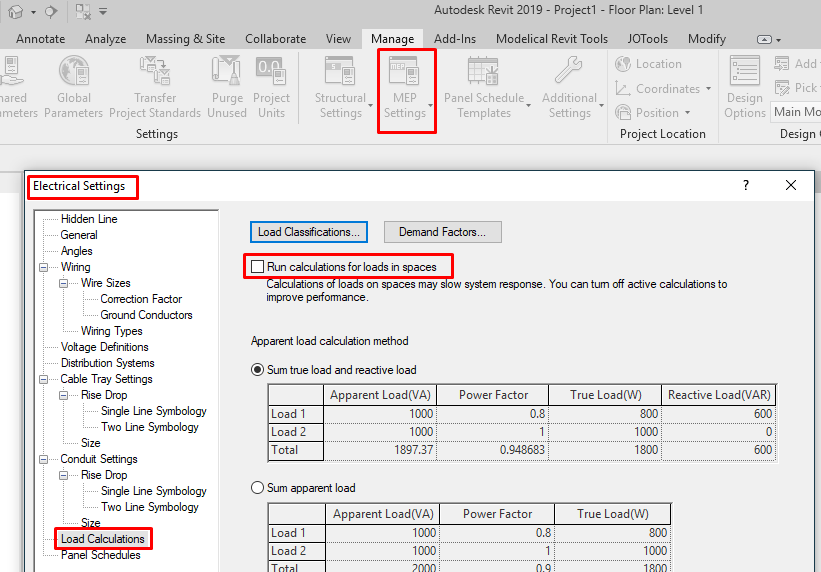Open Global Parameters tool

click(x=73, y=87)
